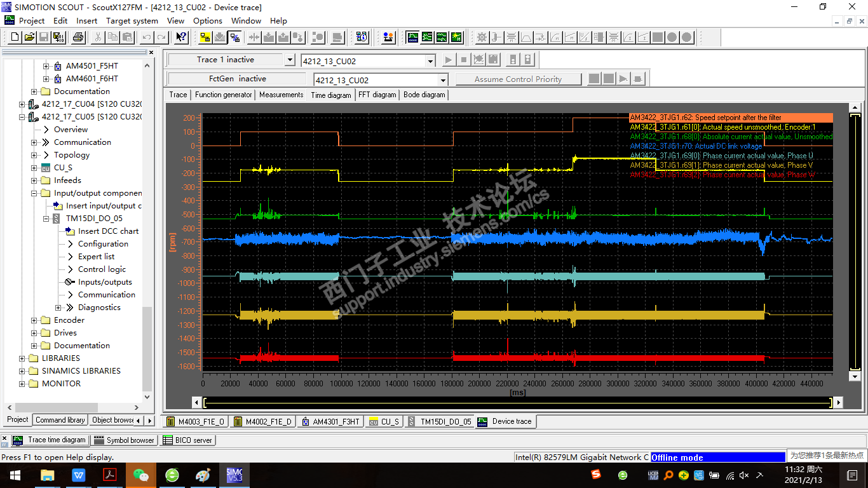
Task: Click the function generator start arrow icon
Action: pos(623,79)
